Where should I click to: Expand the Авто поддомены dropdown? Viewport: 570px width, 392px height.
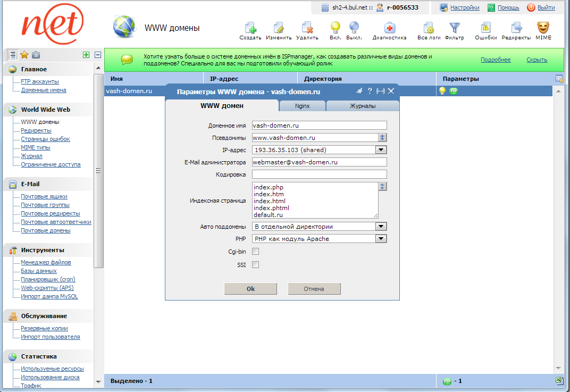click(x=381, y=227)
